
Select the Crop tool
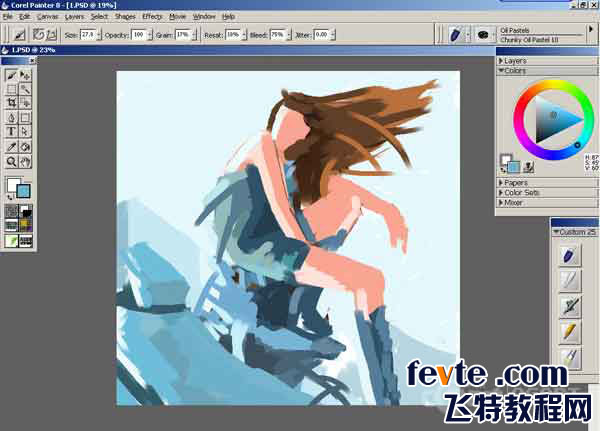tap(11, 103)
